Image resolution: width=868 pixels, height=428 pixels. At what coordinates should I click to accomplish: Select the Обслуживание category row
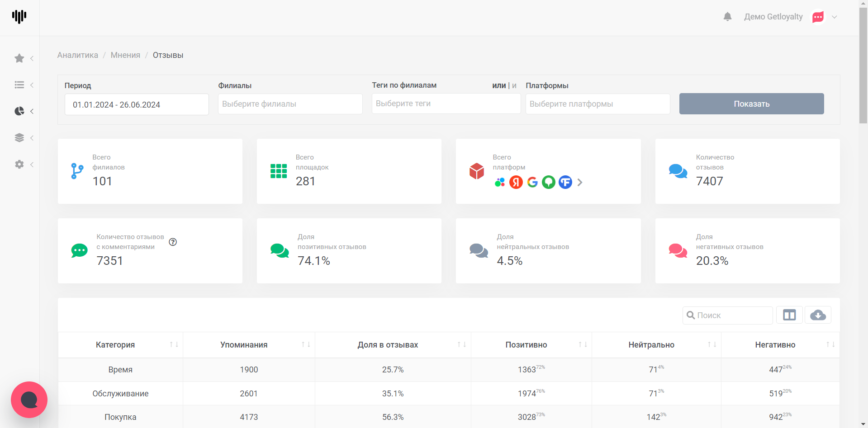[x=449, y=394]
